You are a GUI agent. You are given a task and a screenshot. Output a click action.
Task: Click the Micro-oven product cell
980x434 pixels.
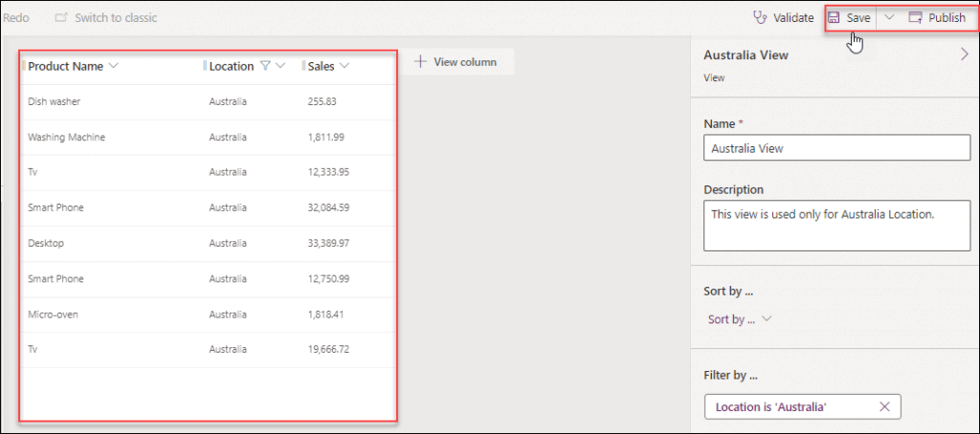pyautogui.click(x=54, y=315)
